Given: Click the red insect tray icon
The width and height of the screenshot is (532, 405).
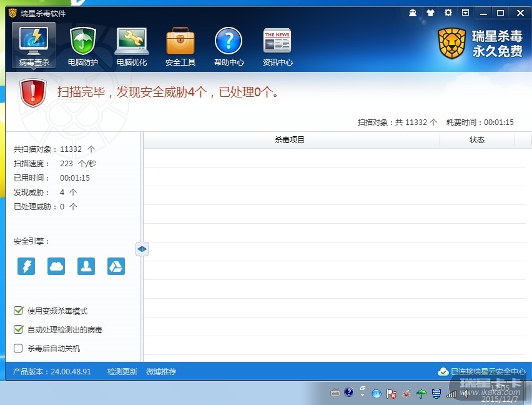Looking at the screenshot, I should tap(406, 394).
